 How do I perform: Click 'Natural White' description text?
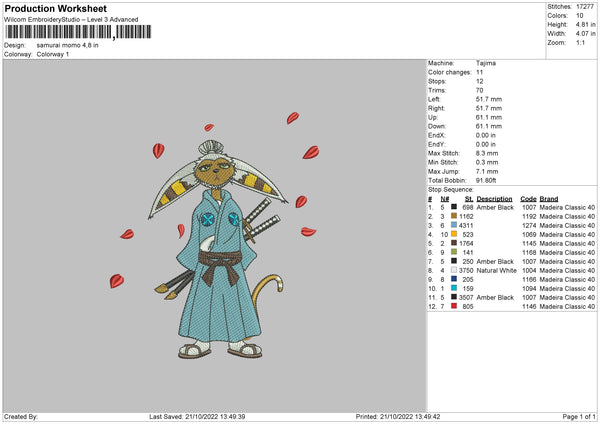coord(497,271)
